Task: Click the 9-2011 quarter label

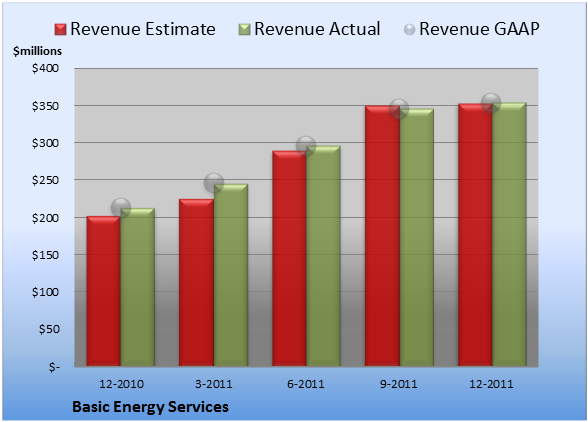Action: click(x=399, y=384)
